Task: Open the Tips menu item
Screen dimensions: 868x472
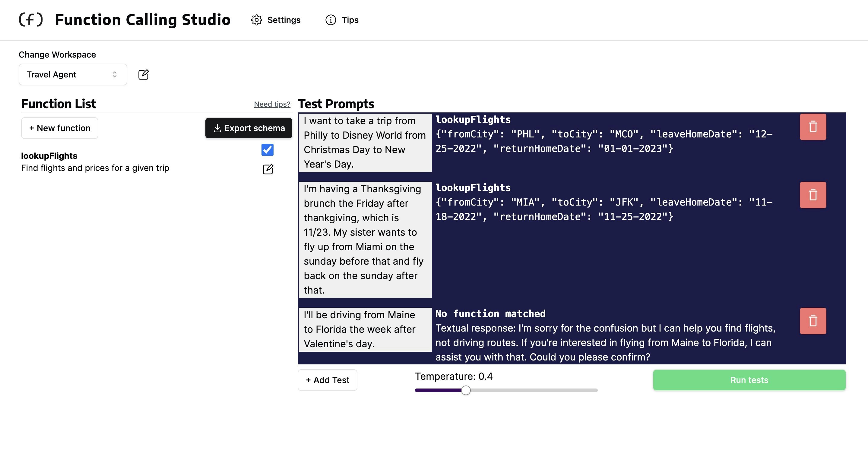Action: (350, 20)
